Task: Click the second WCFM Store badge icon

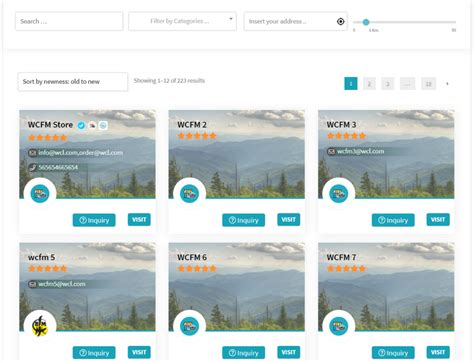Action: (x=92, y=125)
